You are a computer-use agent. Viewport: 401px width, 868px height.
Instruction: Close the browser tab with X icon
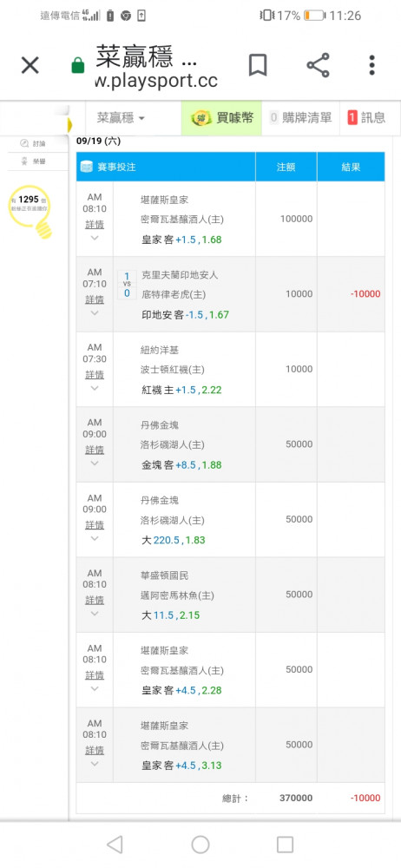pyautogui.click(x=30, y=65)
